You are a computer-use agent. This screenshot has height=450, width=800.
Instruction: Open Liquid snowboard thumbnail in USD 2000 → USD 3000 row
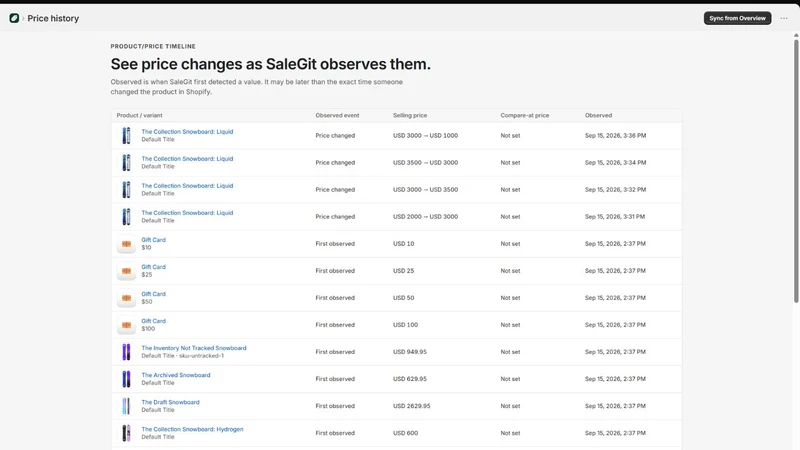pyautogui.click(x=126, y=217)
